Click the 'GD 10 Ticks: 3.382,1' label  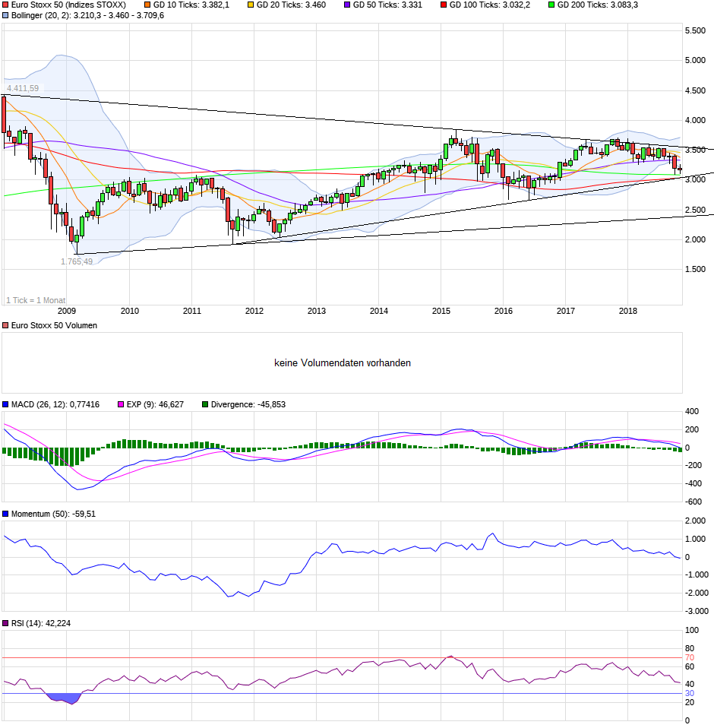point(191,5)
